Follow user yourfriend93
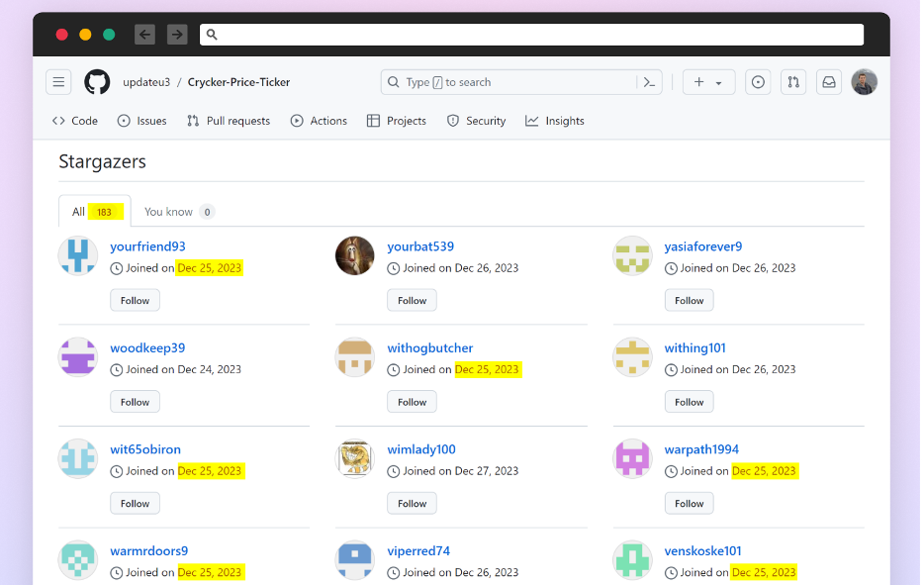The image size is (924, 586). (135, 300)
